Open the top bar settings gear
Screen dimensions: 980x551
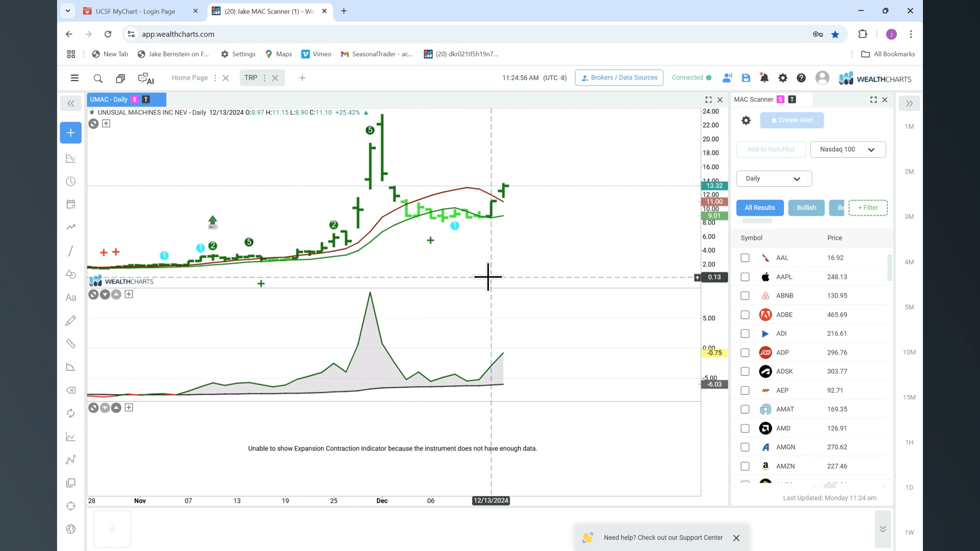[782, 78]
